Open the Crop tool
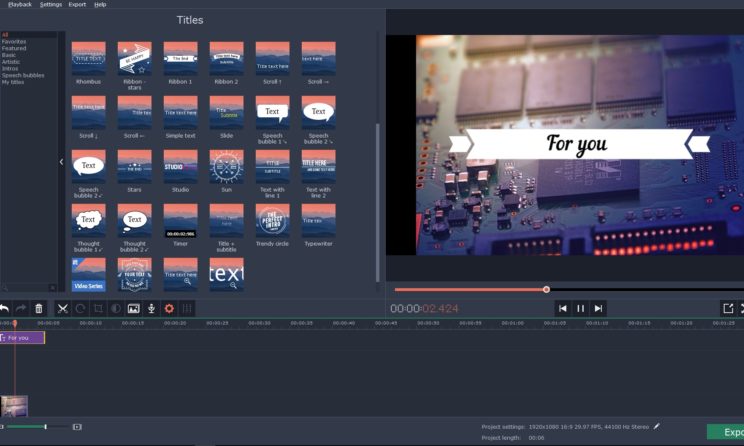Screen dimensions: 744x446 click(98, 309)
